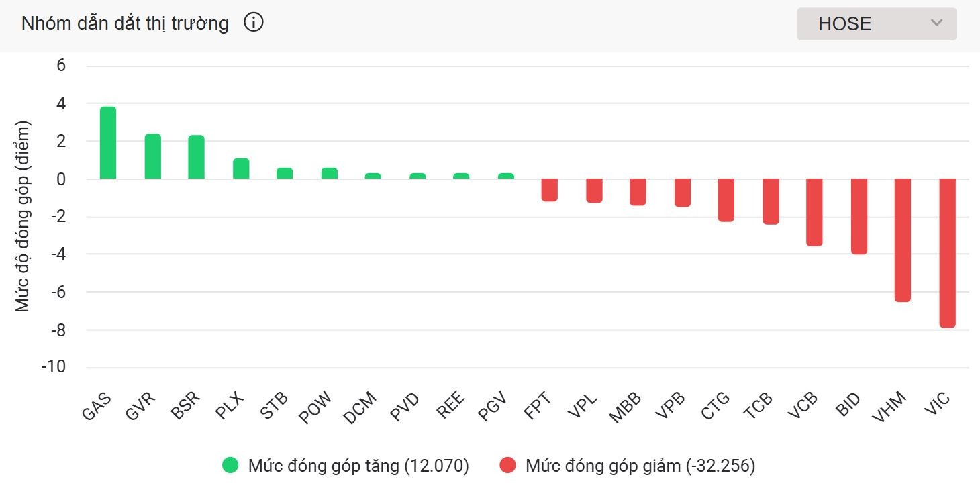Click the green legend circle marker
980x502 pixels.
(x=231, y=466)
